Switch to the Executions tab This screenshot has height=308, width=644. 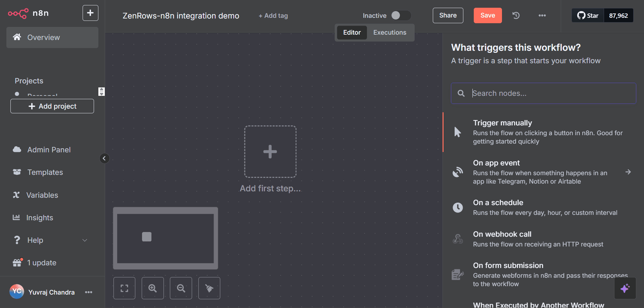tap(390, 33)
